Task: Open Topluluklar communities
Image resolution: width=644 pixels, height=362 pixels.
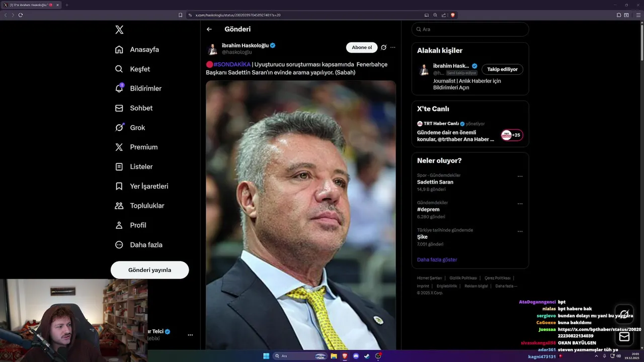Action: click(139, 206)
